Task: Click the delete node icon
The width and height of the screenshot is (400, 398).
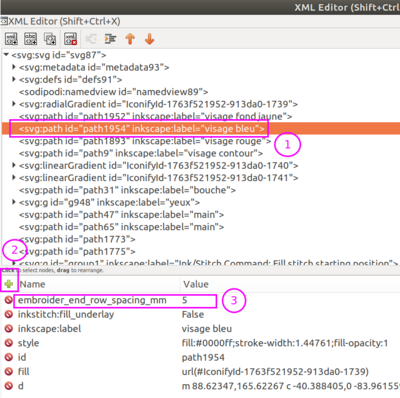Action: (x=70, y=39)
